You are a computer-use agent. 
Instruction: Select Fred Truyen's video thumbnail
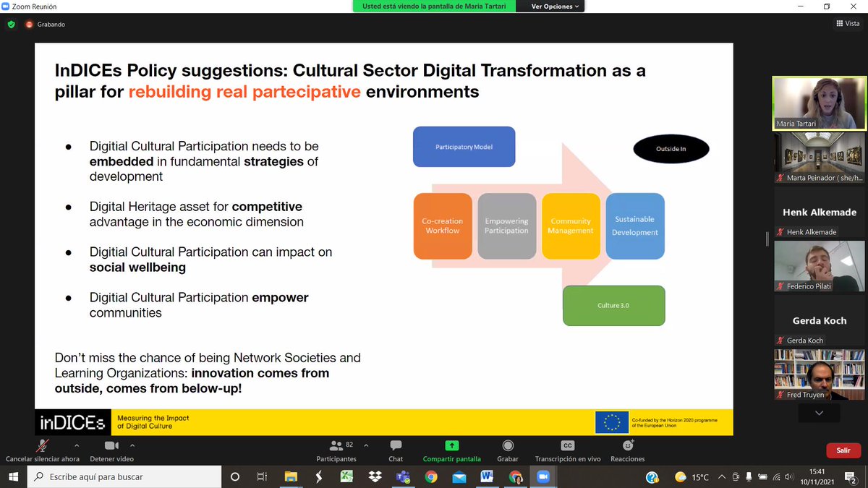[x=820, y=375]
